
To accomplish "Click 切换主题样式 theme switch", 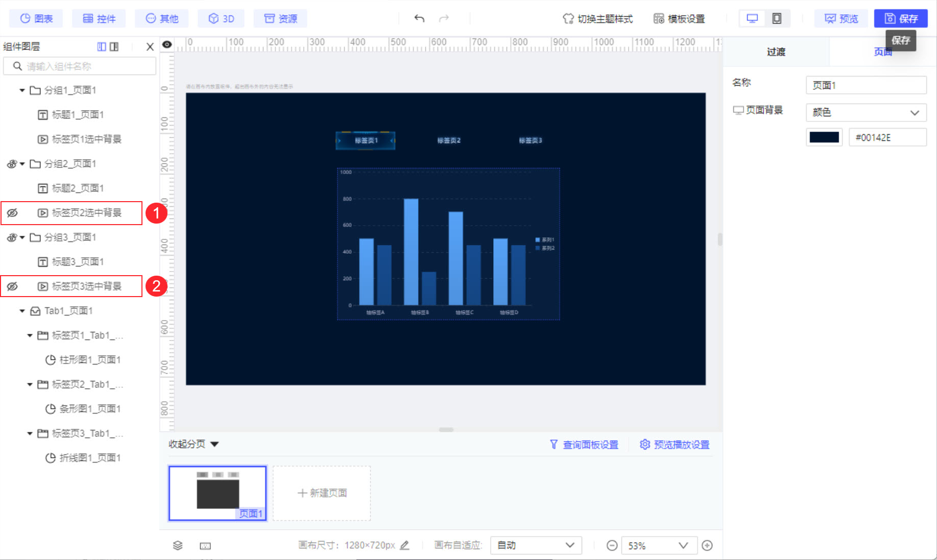I will (x=597, y=18).
